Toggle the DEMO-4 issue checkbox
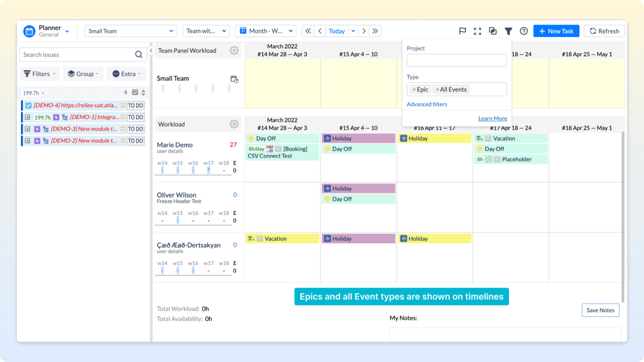Viewport: 644px width, 362px height. (29, 105)
